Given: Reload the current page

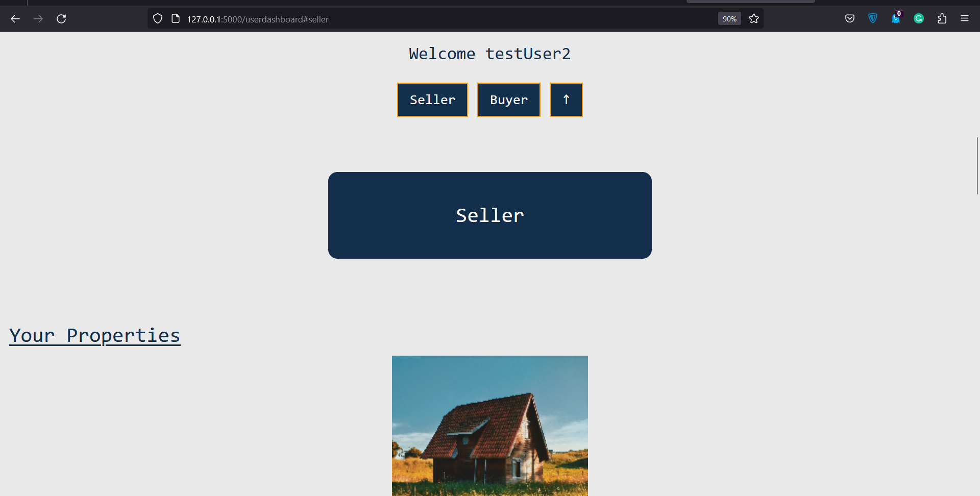Looking at the screenshot, I should tap(61, 19).
